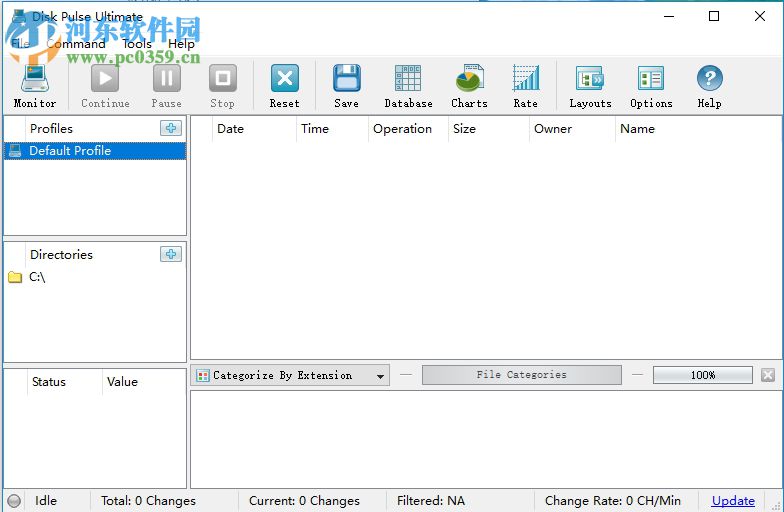Image resolution: width=784 pixels, height=512 pixels.
Task: Sort by the Operation column header
Action: [x=408, y=129]
